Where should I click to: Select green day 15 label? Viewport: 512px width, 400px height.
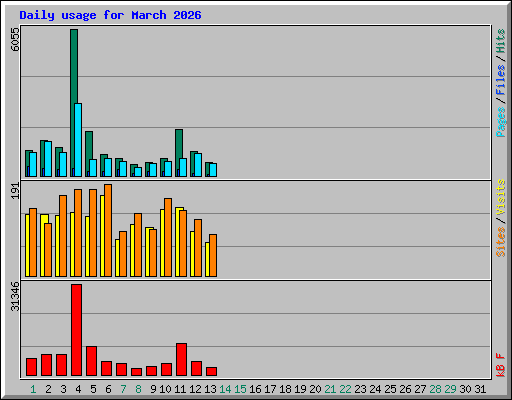point(240,389)
